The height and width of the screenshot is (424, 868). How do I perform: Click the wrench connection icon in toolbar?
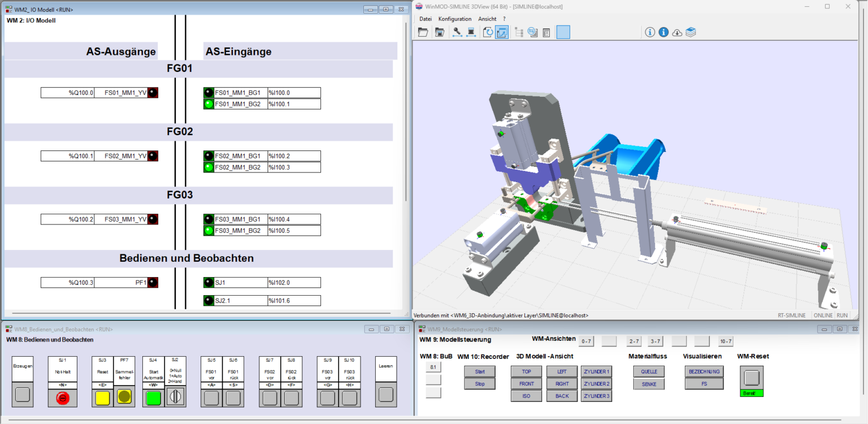click(x=457, y=32)
